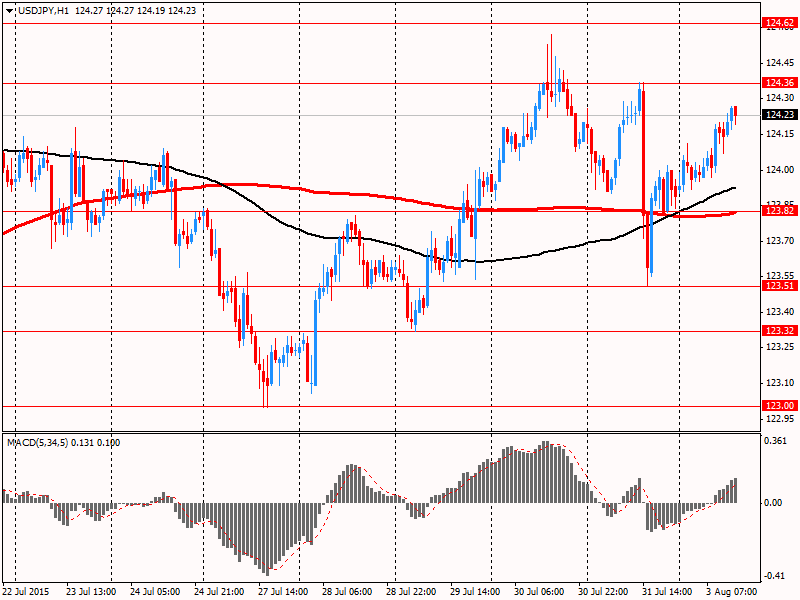Click the 24 Jul 21:00 time label

pyautogui.click(x=219, y=592)
